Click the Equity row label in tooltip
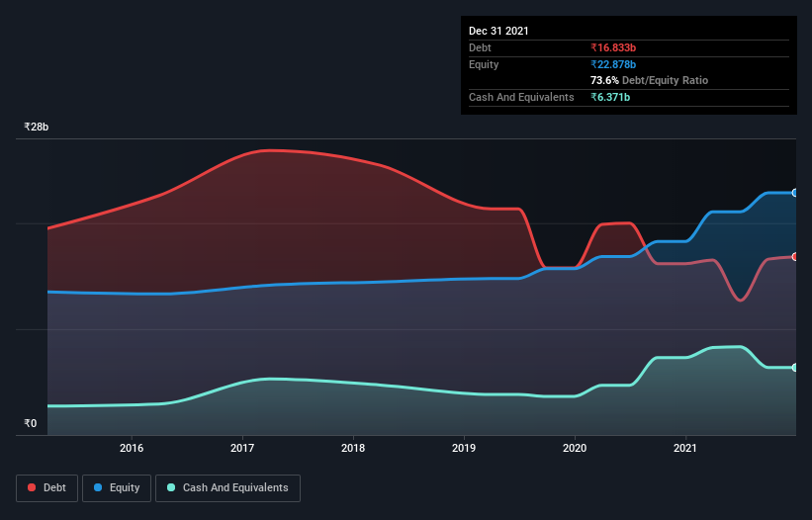The width and height of the screenshot is (812, 520). (x=484, y=64)
